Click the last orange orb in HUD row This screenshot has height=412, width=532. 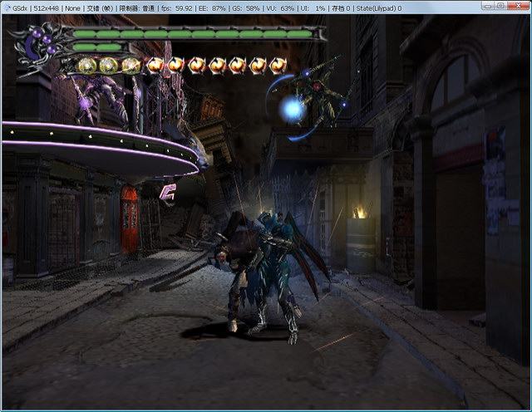[x=278, y=66]
